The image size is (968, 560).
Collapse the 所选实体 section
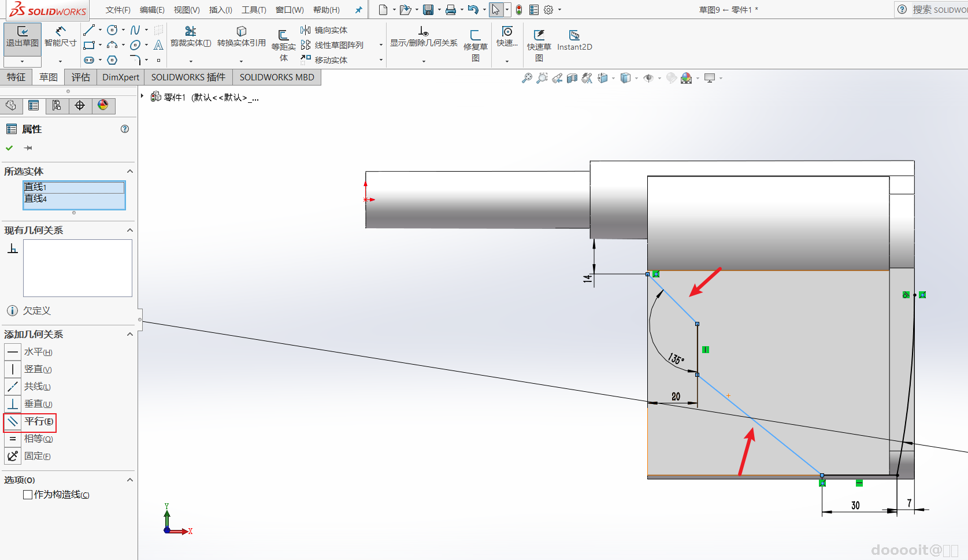129,172
